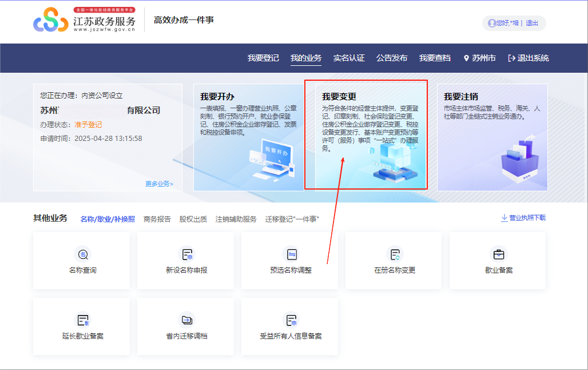Click the 歇业备案 label
588x370 pixels.
tap(499, 270)
